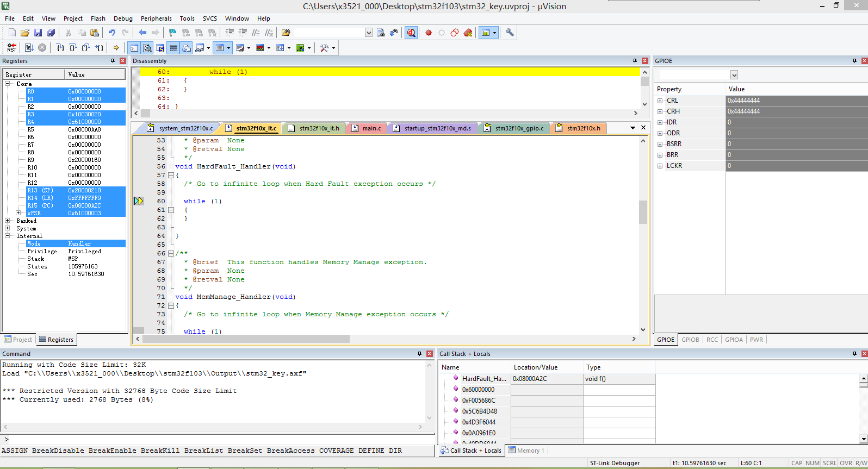Kill all breakpoints using the red X icon
868x469 pixels.
tap(468, 33)
